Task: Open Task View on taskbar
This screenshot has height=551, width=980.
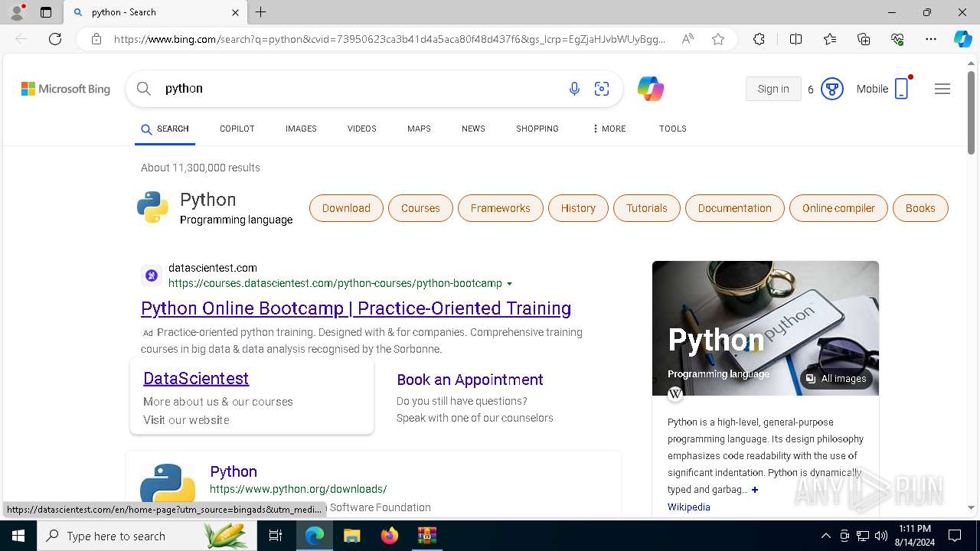Action: tap(276, 536)
